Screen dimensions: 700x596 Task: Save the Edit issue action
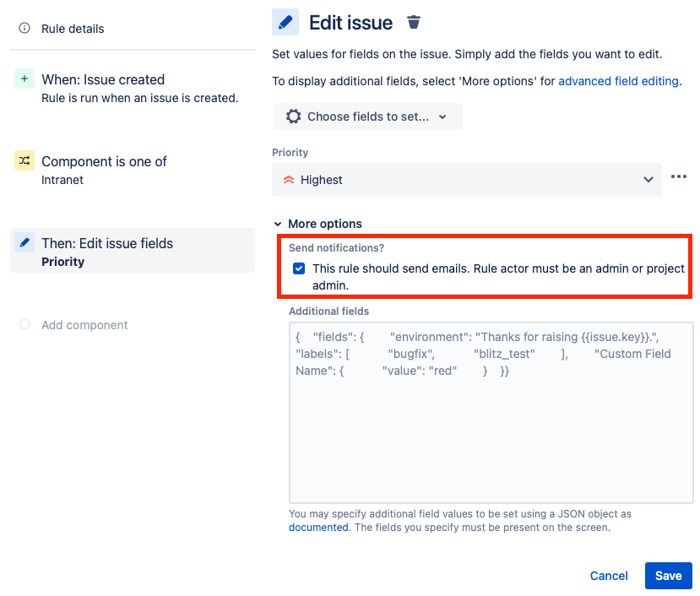coord(668,575)
